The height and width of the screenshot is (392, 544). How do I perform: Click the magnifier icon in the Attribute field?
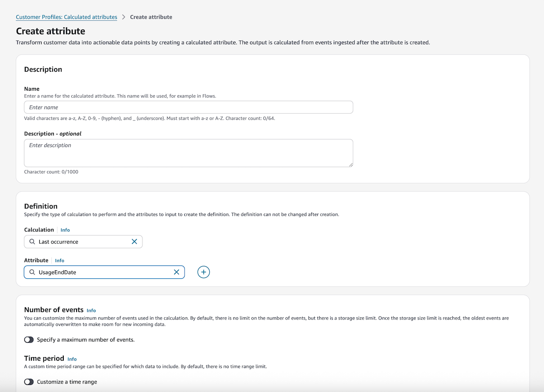(x=31, y=272)
